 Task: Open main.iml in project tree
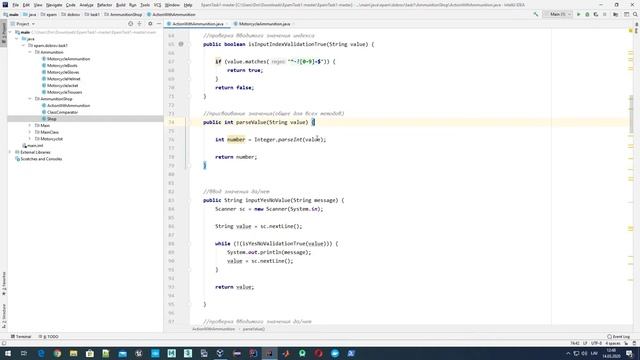(x=35, y=146)
